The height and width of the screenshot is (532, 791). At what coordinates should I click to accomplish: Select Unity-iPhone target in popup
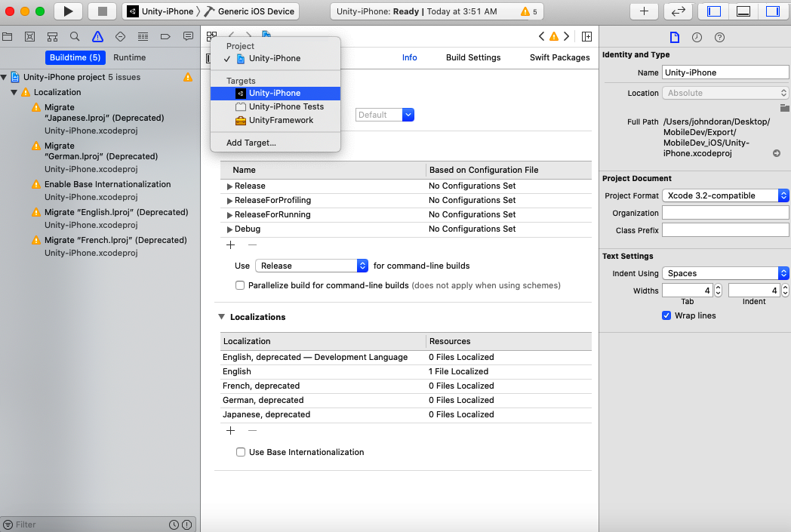[x=275, y=93]
